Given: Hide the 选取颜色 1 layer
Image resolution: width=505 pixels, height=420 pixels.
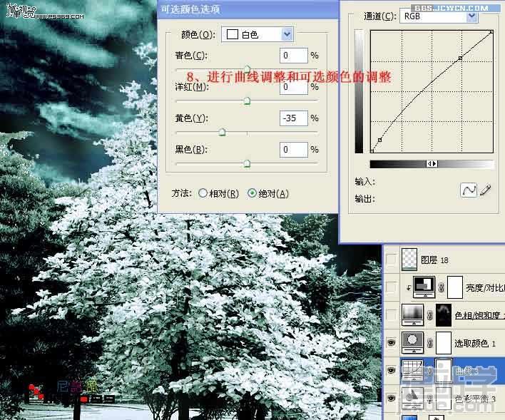Looking at the screenshot, I should [391, 343].
